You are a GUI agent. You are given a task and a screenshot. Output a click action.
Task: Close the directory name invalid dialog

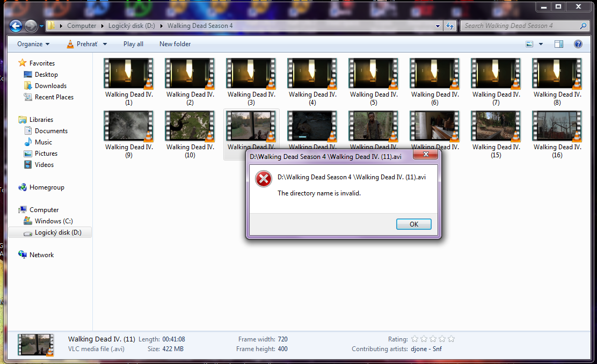426,154
